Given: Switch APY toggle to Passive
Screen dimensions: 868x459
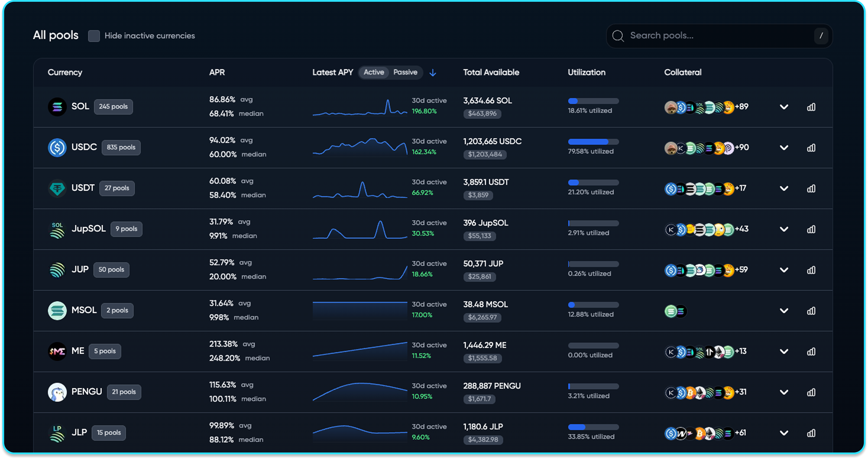Looking at the screenshot, I should pos(405,72).
